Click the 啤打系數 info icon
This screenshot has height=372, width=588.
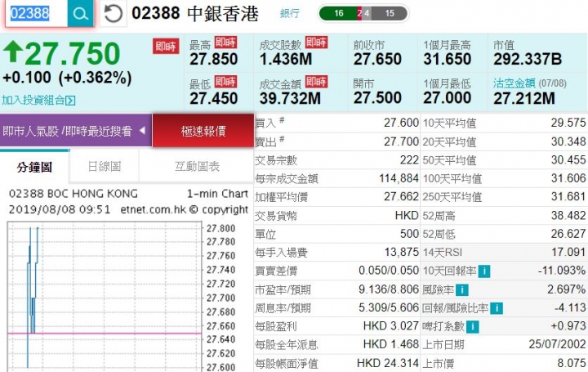tap(473, 326)
